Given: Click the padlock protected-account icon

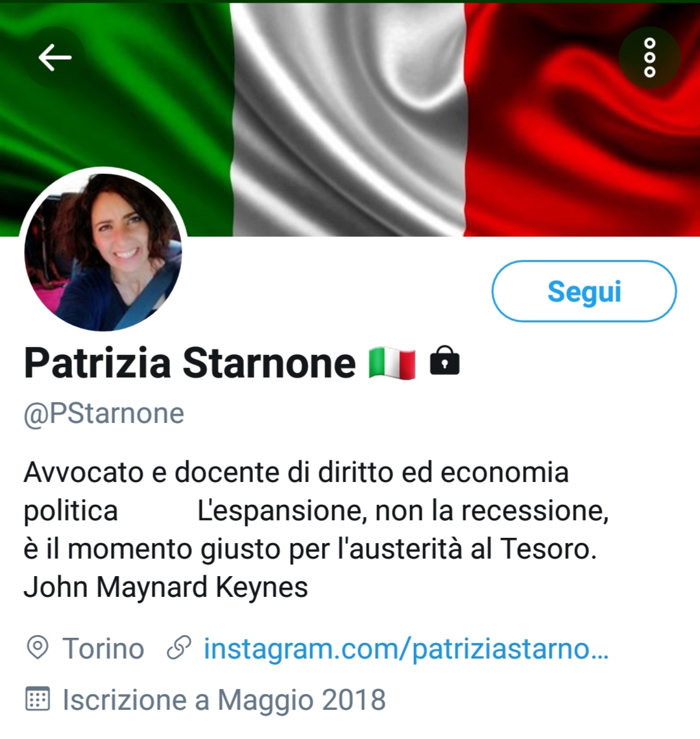Looking at the screenshot, I should 444,361.
